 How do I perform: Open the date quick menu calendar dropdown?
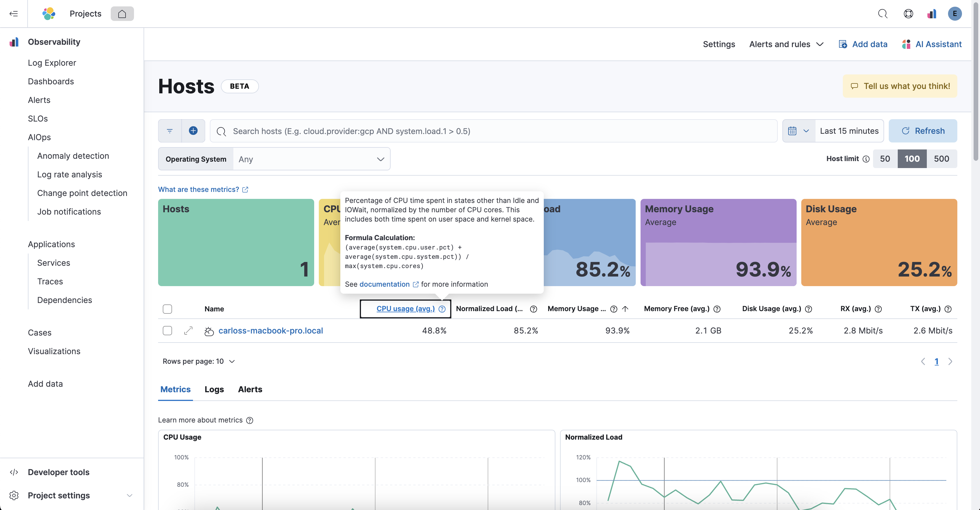(x=799, y=131)
